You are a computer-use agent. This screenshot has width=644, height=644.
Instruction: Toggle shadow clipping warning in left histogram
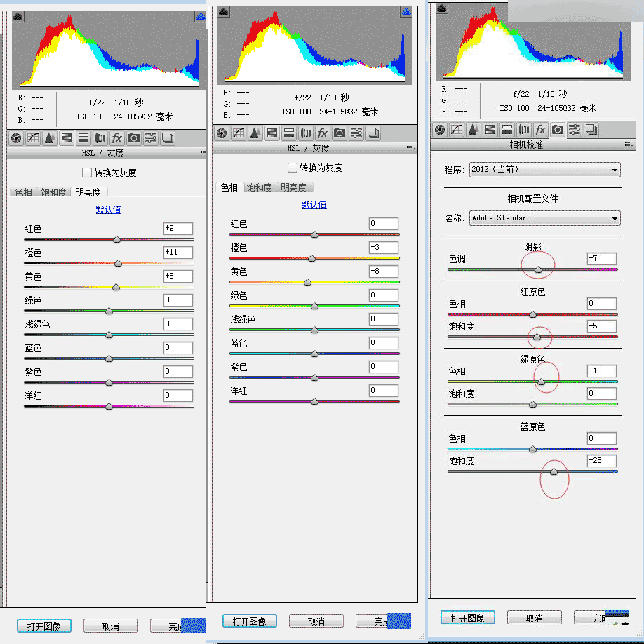[x=18, y=17]
